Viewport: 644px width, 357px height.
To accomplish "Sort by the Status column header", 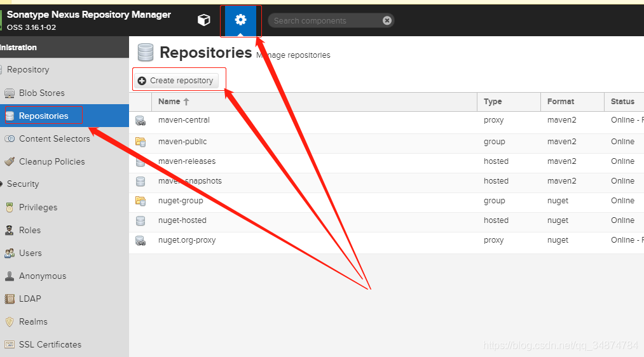I will [x=624, y=102].
